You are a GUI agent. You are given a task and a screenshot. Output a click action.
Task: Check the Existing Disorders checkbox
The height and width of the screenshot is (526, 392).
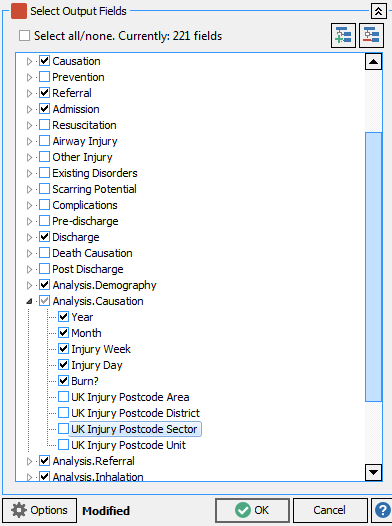(45, 173)
